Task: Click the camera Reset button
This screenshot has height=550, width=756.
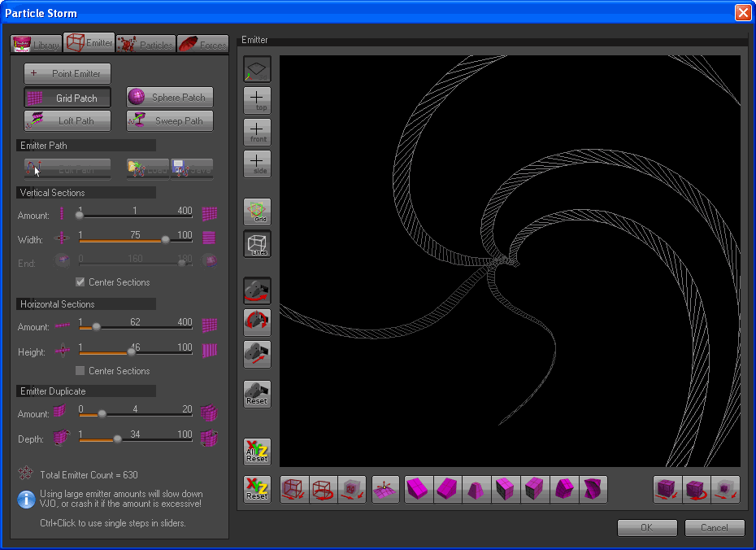Action: pyautogui.click(x=257, y=394)
